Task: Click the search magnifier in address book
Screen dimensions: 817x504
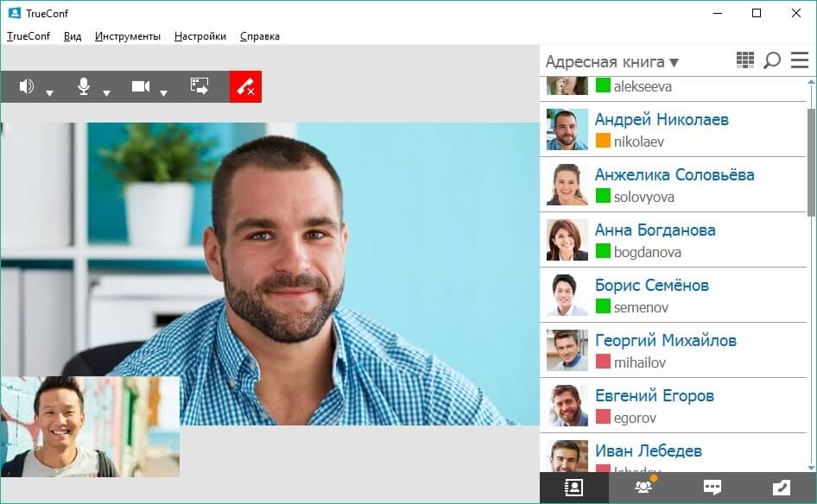Action: click(x=772, y=60)
